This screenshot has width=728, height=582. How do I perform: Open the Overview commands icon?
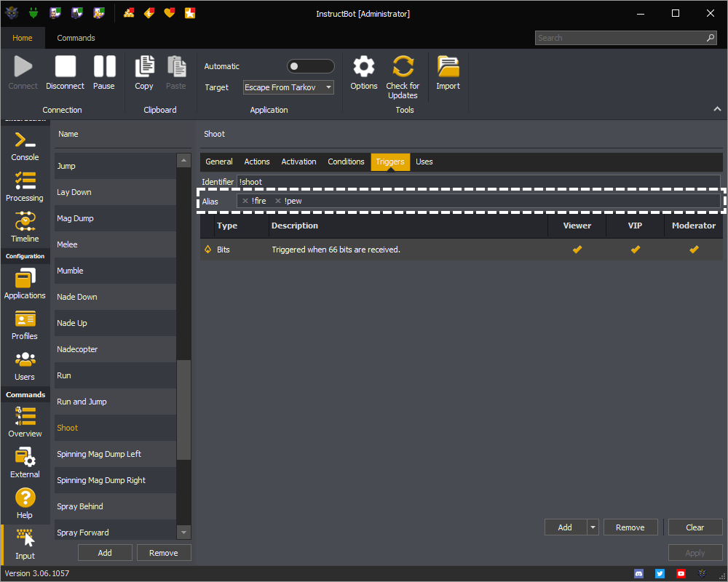[x=25, y=416]
